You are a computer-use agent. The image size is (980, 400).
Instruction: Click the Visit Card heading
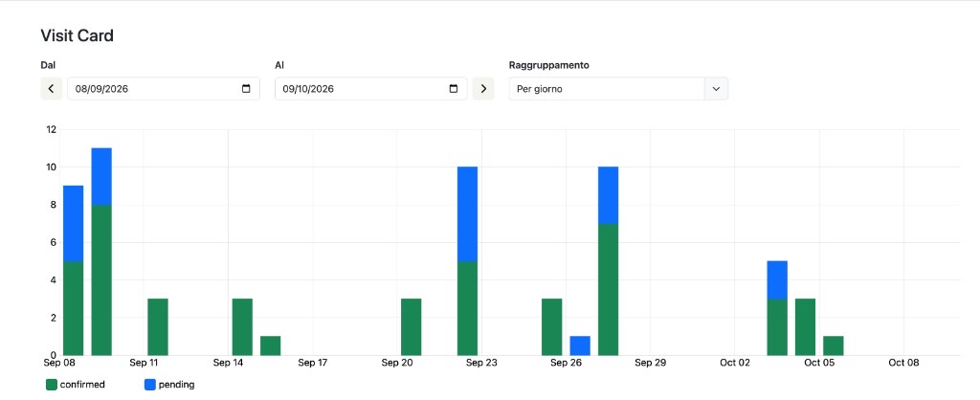[x=77, y=35]
